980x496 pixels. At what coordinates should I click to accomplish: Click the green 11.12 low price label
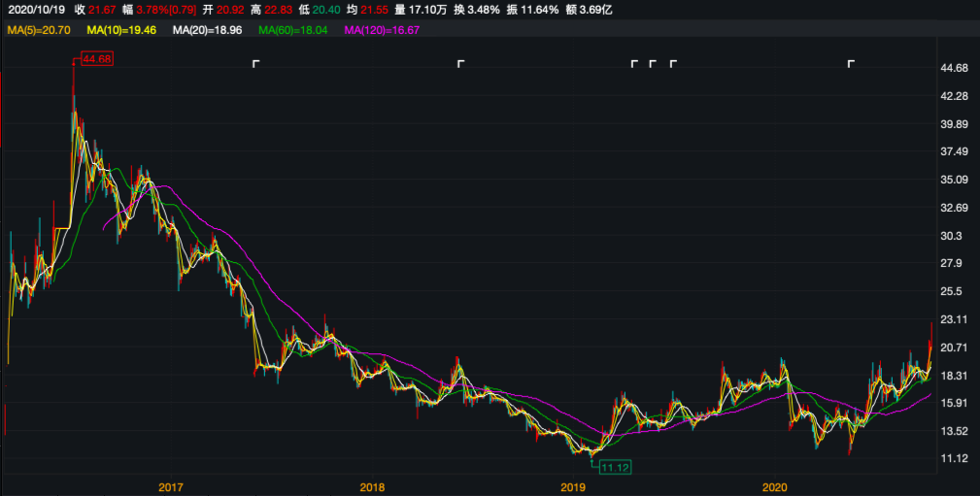tap(616, 466)
